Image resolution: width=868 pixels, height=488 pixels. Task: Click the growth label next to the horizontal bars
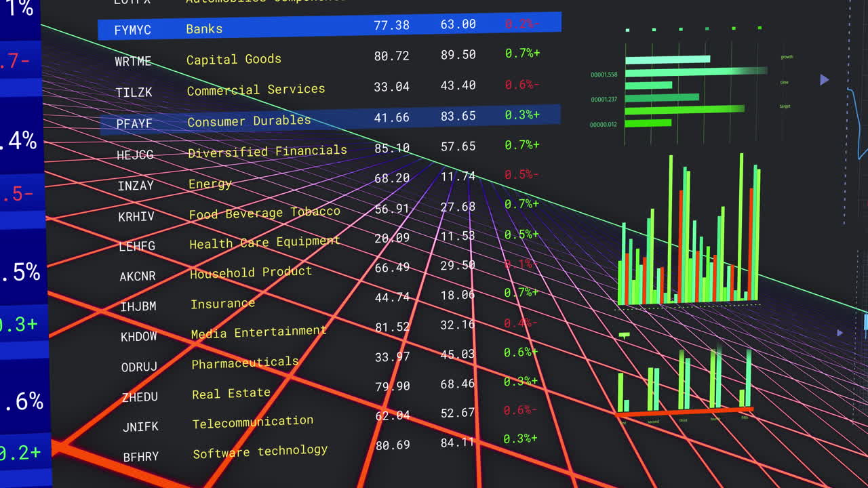(787, 57)
